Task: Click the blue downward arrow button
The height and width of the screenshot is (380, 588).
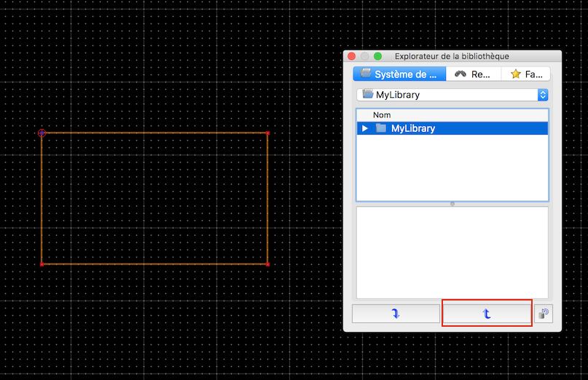Action: pos(396,314)
